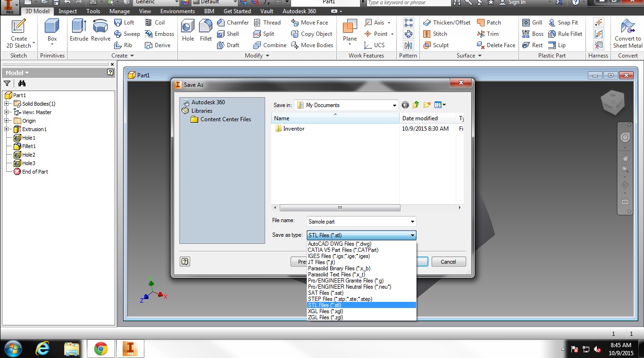Open the Tools ribbon tab

click(x=93, y=11)
